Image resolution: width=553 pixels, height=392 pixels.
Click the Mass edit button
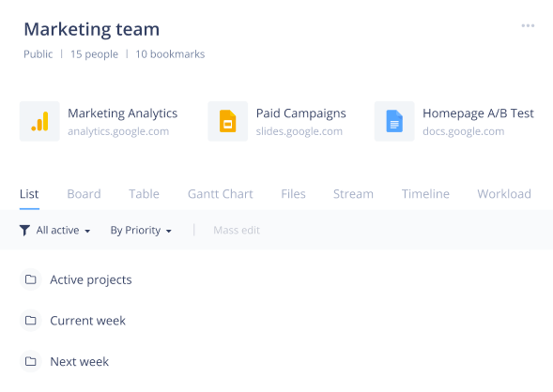pyautogui.click(x=237, y=231)
